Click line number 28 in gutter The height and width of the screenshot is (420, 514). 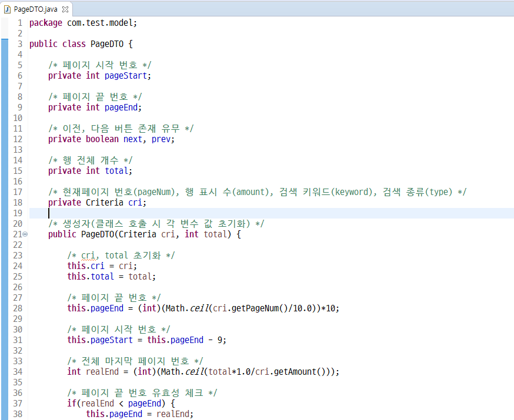[18, 308]
